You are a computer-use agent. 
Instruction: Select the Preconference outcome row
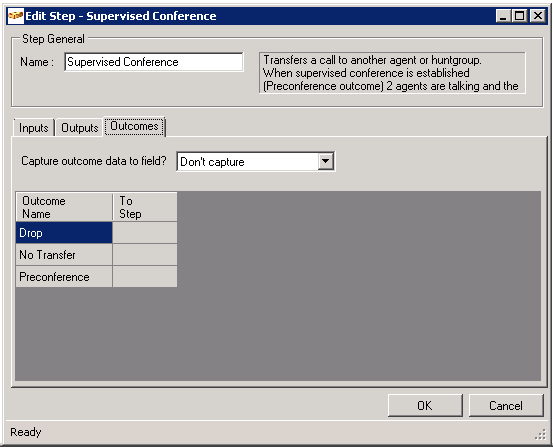tap(64, 277)
